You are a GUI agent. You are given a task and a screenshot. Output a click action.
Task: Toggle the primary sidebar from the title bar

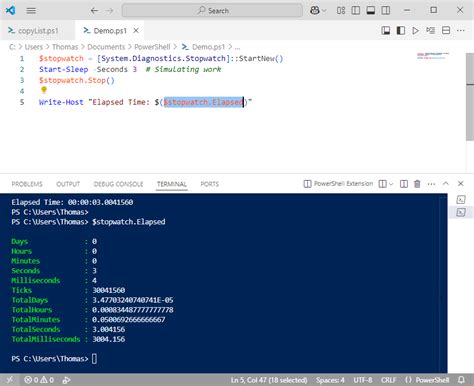356,10
